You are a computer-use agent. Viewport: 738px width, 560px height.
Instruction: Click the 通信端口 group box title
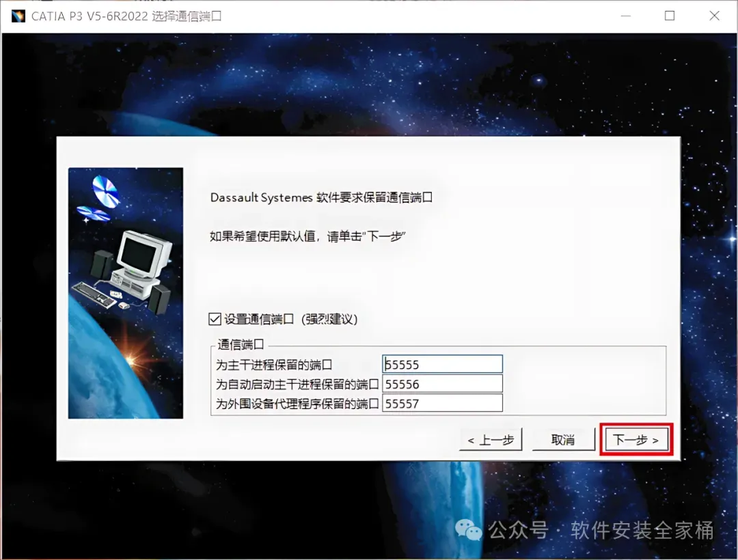click(x=241, y=345)
